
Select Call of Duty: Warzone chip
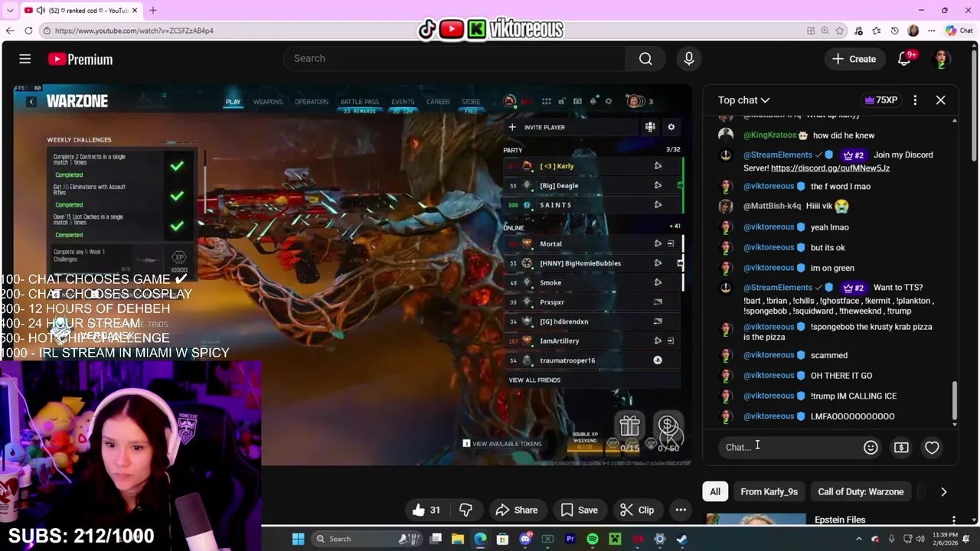pos(861,492)
